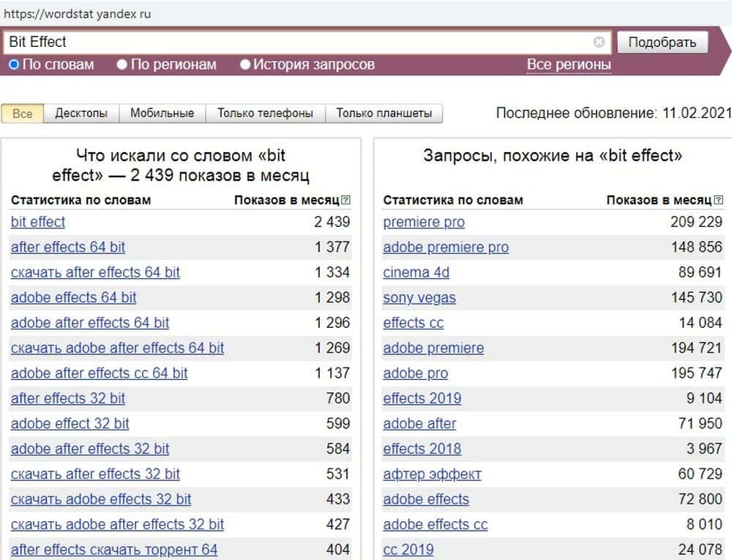Click the 1 377 impressions value
732x560 pixels.
click(x=332, y=247)
